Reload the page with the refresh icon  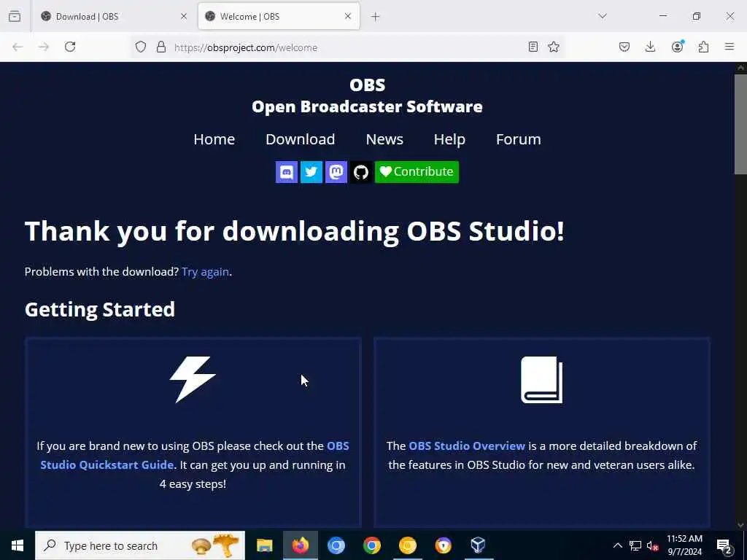point(70,47)
